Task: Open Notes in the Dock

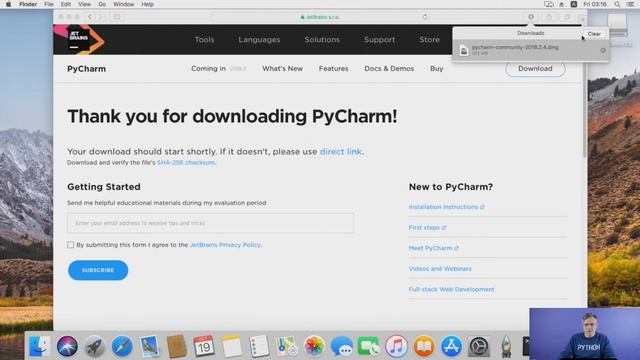Action: click(x=232, y=346)
